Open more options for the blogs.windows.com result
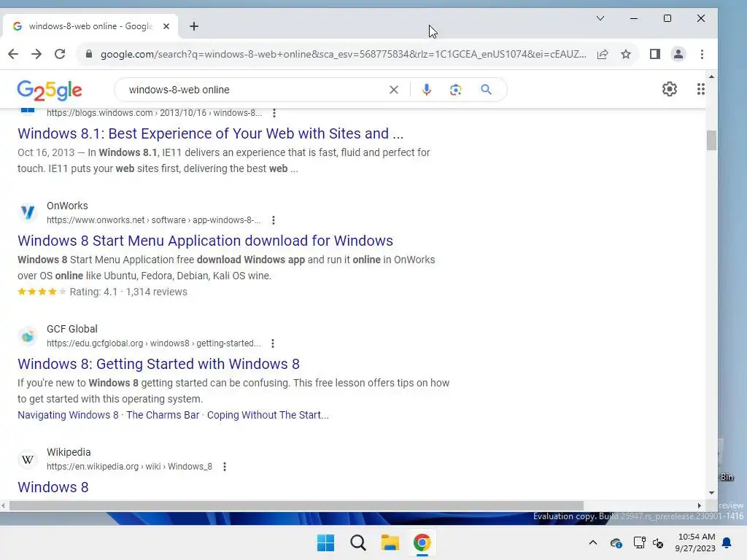This screenshot has height=560, width=747. coord(274,113)
